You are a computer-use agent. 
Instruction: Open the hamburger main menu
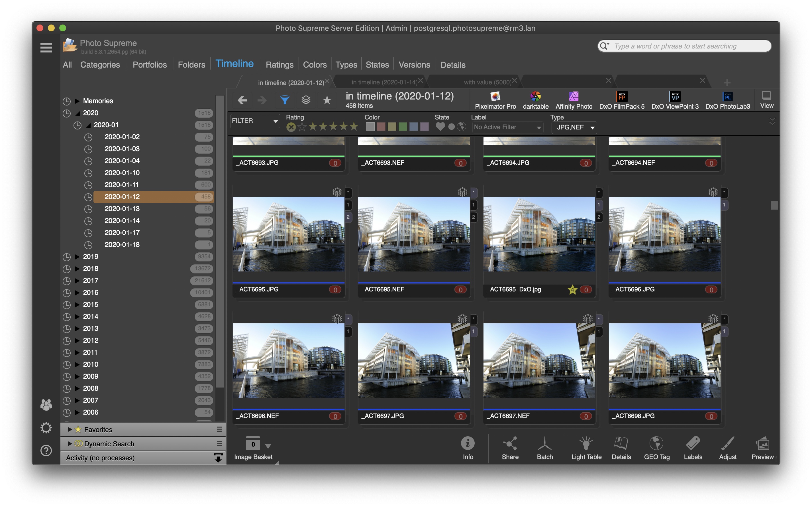point(46,48)
